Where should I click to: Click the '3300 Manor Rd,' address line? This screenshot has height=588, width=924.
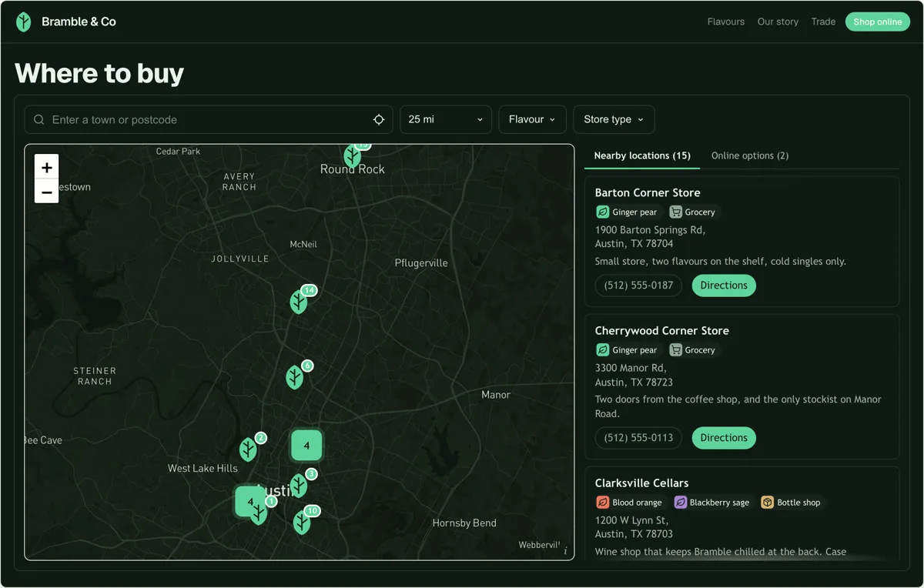(x=631, y=368)
